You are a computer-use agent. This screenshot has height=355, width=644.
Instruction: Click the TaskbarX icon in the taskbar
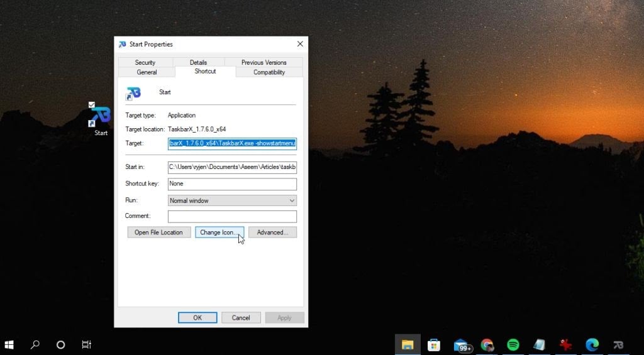(619, 345)
